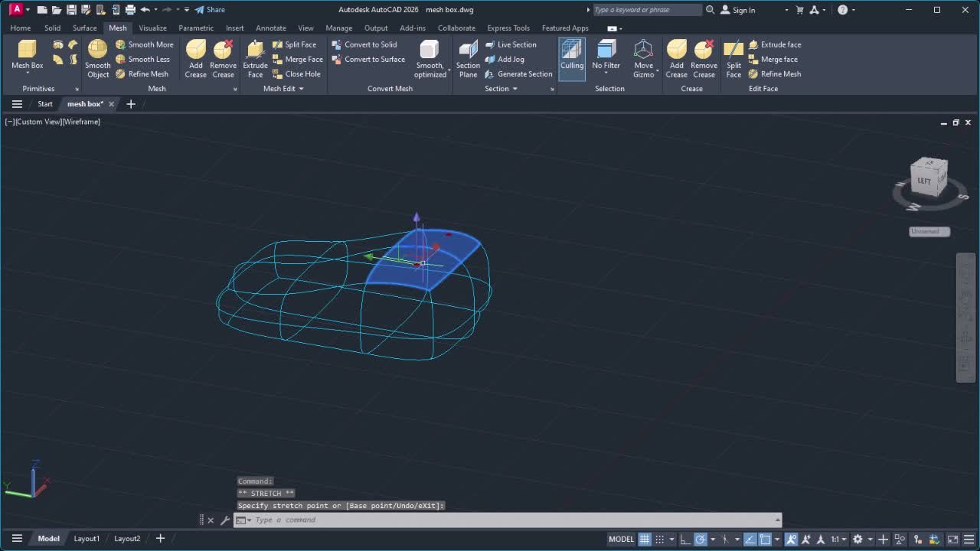Screen dimensions: 980x551
Task: Toggle Clean Screen in the status bar
Action: click(x=953, y=539)
